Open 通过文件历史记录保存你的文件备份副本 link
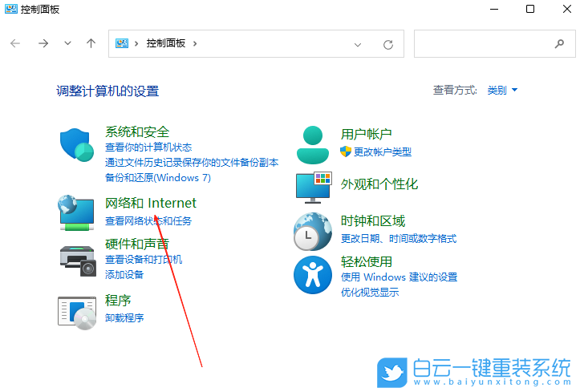 coord(192,163)
